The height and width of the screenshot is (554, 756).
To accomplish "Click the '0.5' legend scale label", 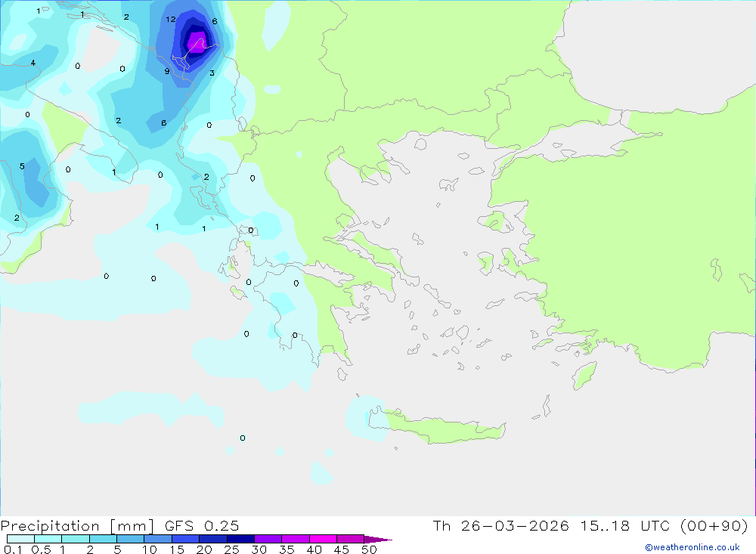I will tap(41, 549).
